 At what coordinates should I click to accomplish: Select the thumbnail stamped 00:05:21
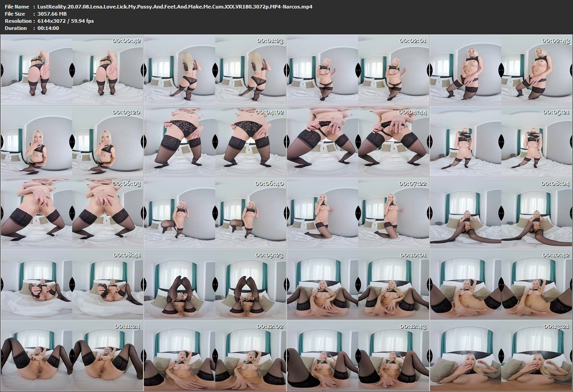501,142
